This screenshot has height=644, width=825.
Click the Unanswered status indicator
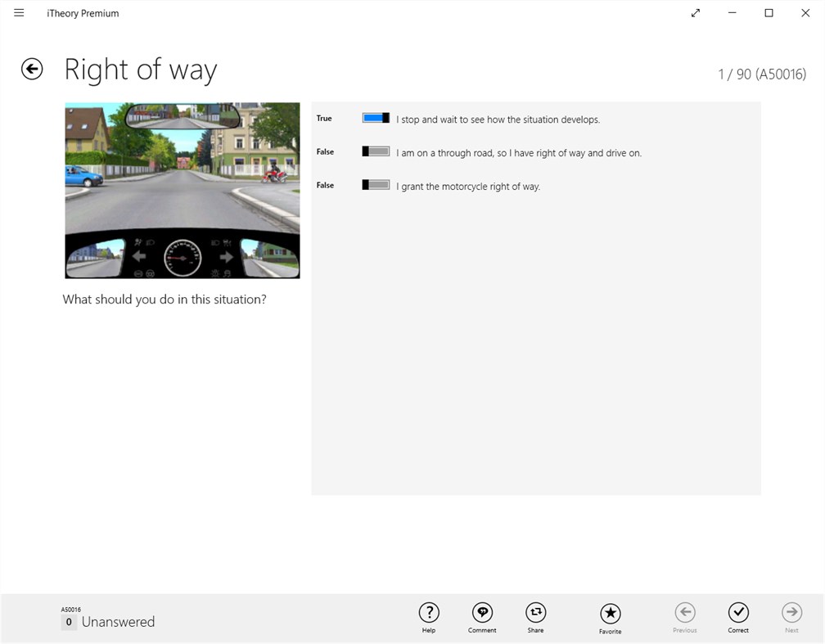119,622
